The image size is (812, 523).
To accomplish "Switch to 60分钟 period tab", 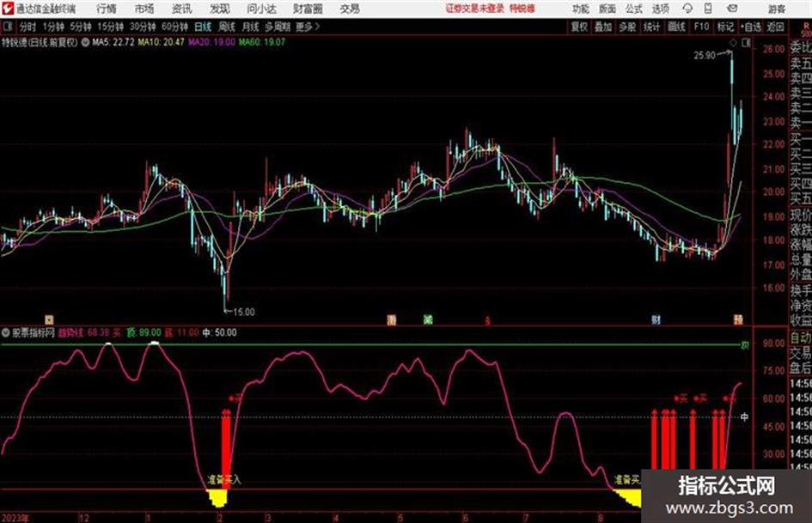I will 175,27.
